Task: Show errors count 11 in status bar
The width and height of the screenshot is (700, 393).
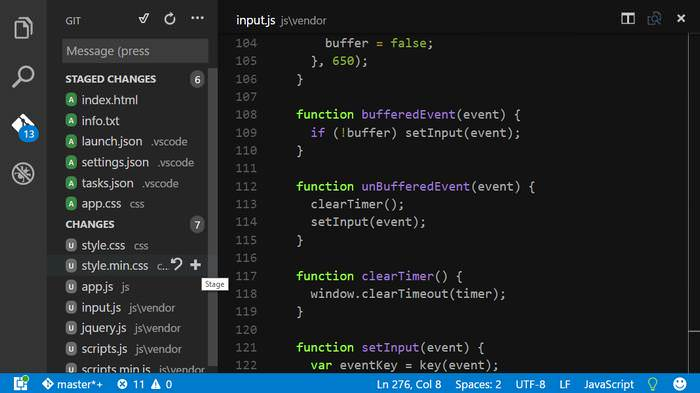Action: pos(131,384)
